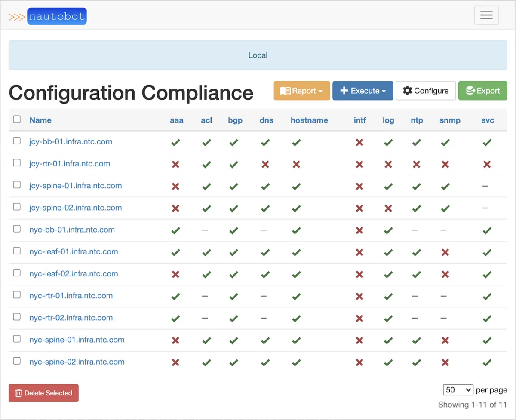This screenshot has height=420, width=516.
Task: Click the nautobot logo
Action: pyautogui.click(x=48, y=17)
